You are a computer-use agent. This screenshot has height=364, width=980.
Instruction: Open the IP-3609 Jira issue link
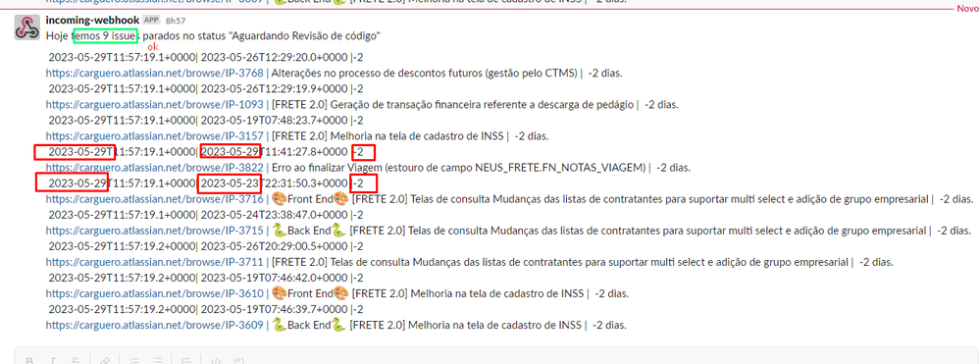(x=154, y=325)
